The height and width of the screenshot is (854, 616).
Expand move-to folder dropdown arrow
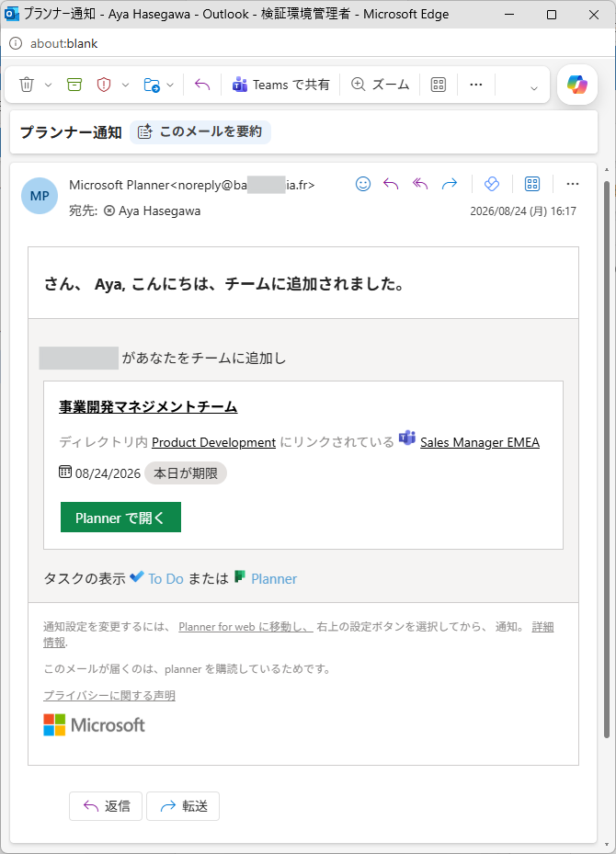tap(170, 85)
